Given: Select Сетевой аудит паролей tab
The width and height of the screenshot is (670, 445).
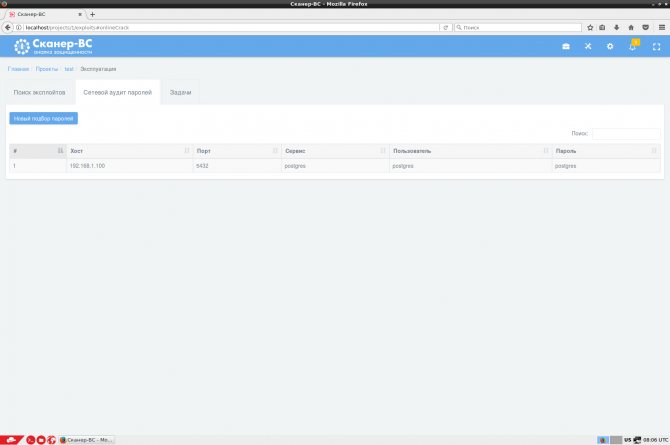Looking at the screenshot, I should click(118, 92).
